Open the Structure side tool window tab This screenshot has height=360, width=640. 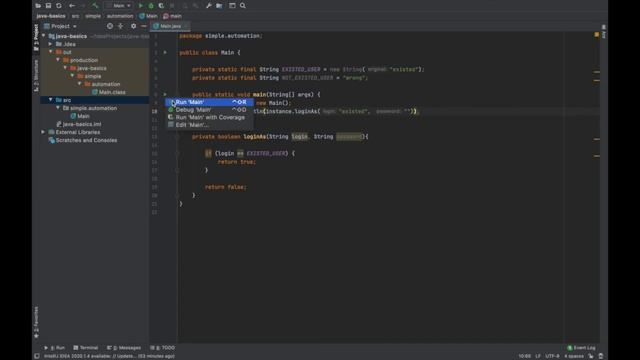(x=36, y=76)
